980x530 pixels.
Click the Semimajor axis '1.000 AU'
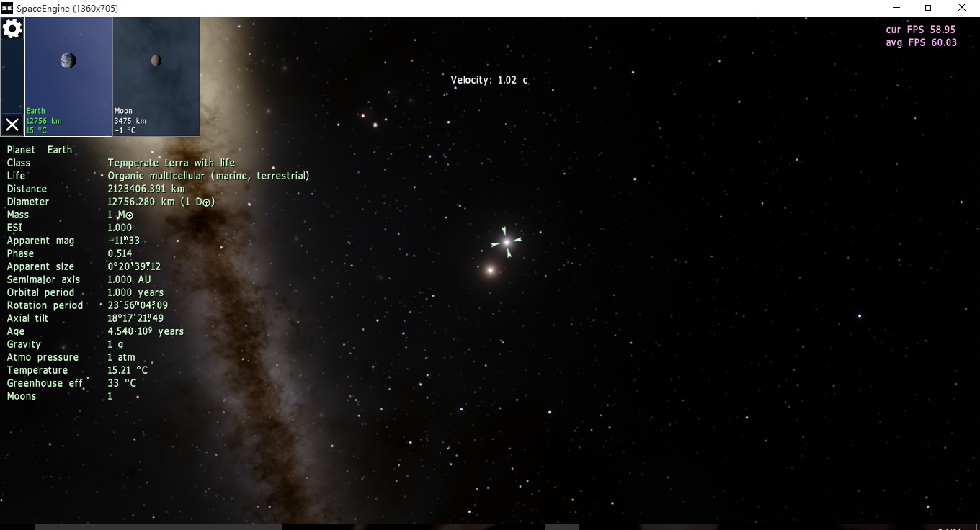(x=129, y=279)
